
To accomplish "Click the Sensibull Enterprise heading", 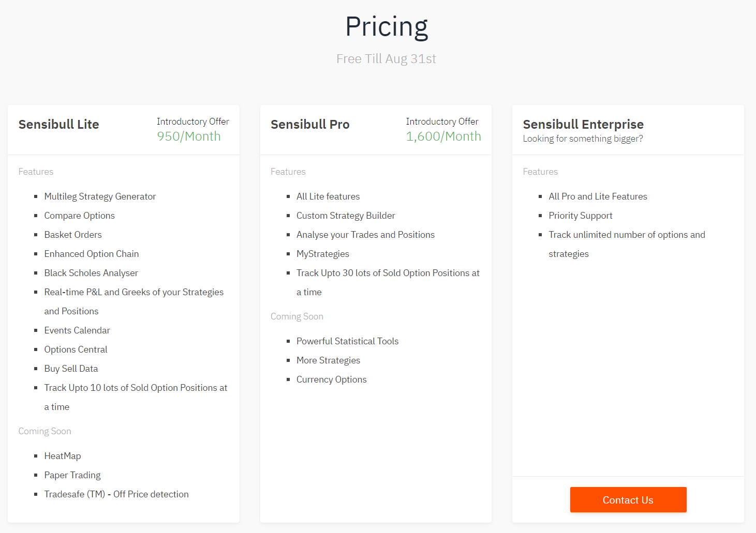I will click(583, 125).
